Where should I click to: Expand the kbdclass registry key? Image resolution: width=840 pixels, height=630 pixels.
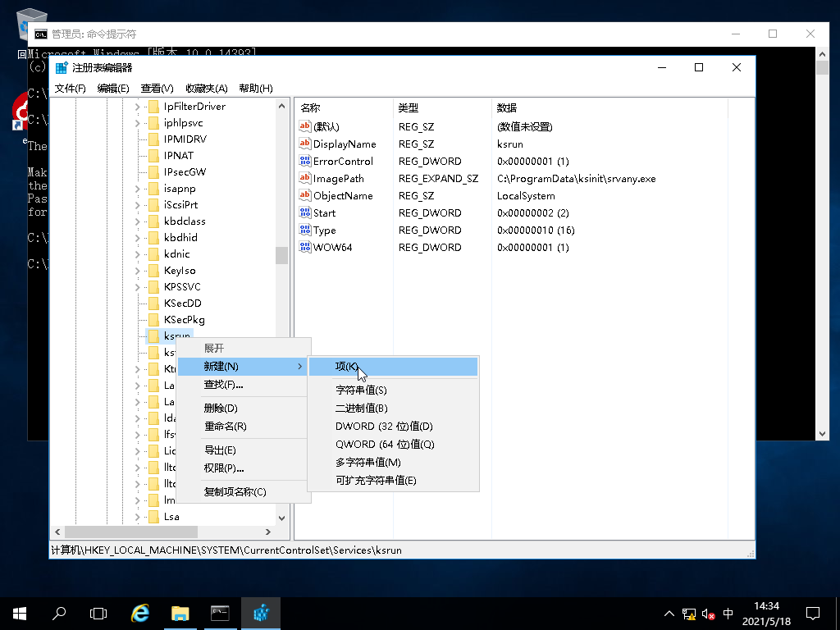point(137,221)
